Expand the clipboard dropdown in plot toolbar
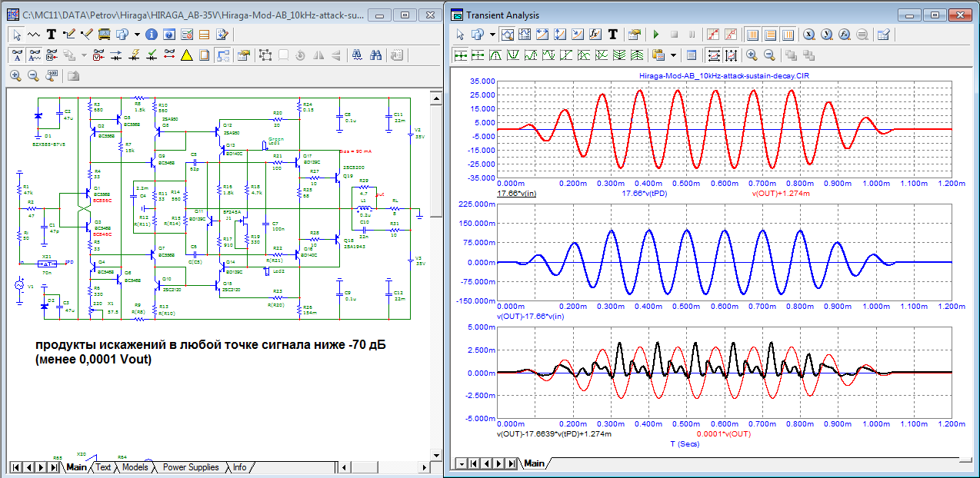 pos(673,55)
